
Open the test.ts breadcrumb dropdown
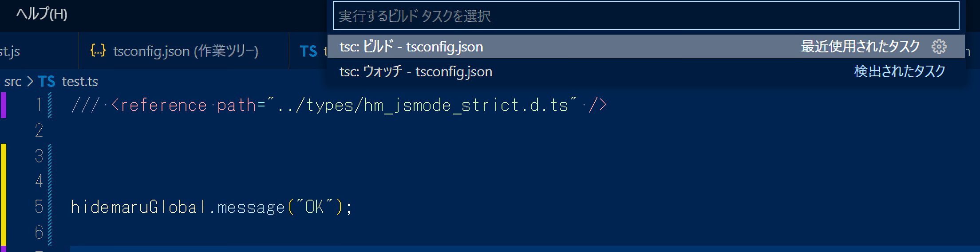tap(80, 82)
